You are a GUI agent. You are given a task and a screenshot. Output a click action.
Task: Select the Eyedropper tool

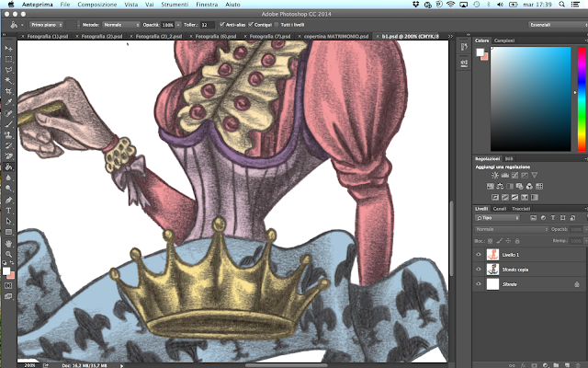click(8, 102)
